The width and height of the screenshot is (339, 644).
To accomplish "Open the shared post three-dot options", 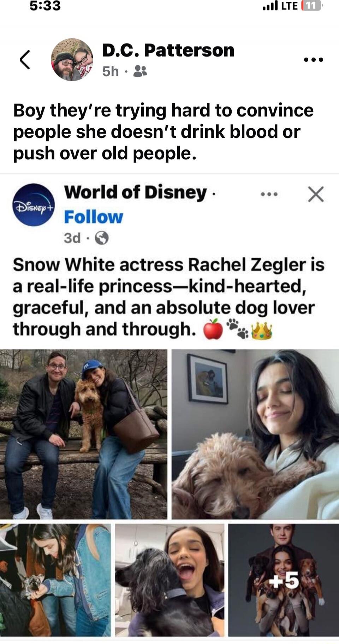I will [x=269, y=194].
